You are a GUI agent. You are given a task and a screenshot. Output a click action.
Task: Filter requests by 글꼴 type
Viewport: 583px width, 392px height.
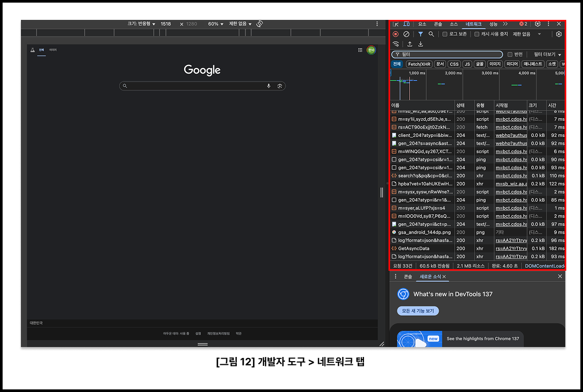(x=479, y=64)
